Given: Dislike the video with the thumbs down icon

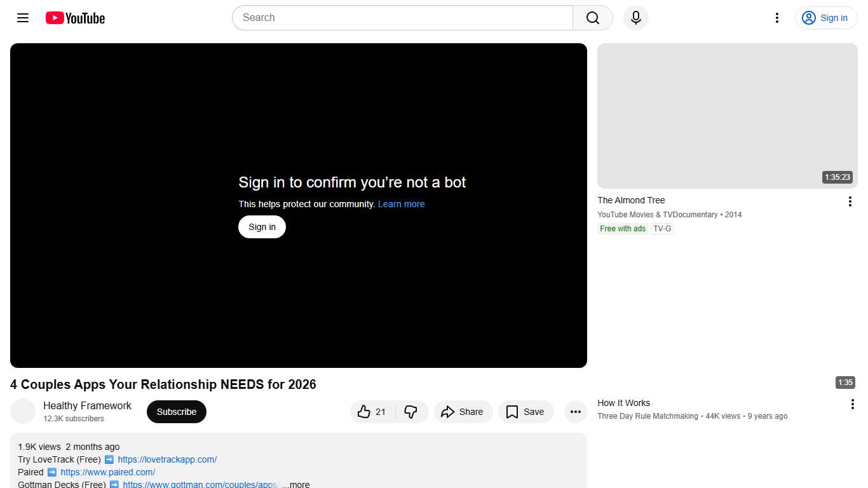Looking at the screenshot, I should click(x=411, y=412).
